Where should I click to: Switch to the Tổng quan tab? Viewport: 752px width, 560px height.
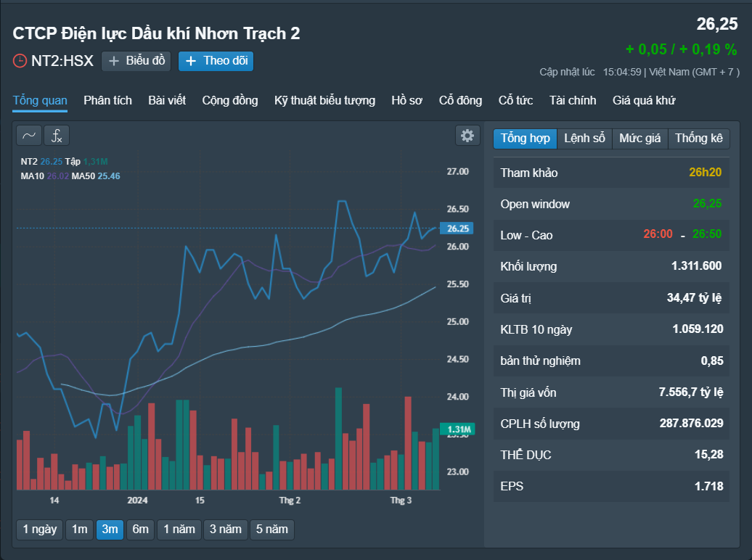point(40,101)
